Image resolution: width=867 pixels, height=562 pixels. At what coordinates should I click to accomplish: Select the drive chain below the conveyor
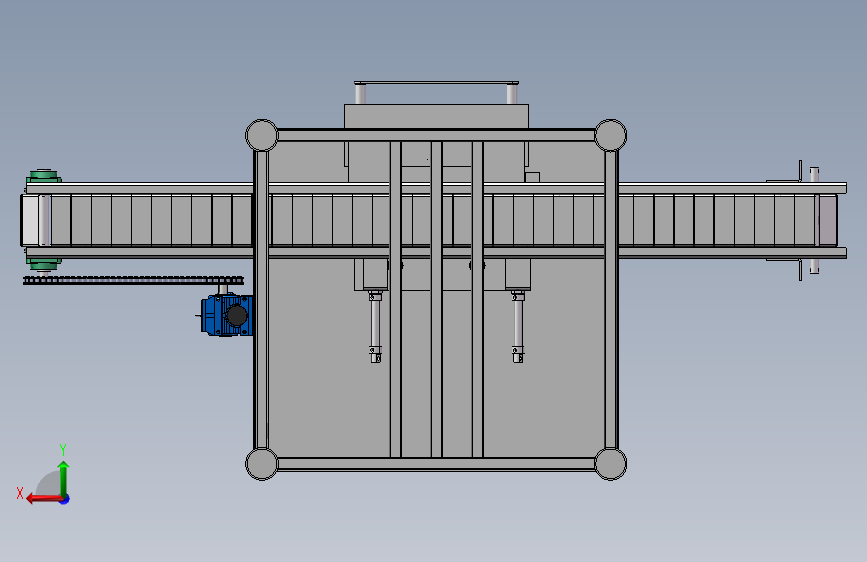(x=133, y=280)
